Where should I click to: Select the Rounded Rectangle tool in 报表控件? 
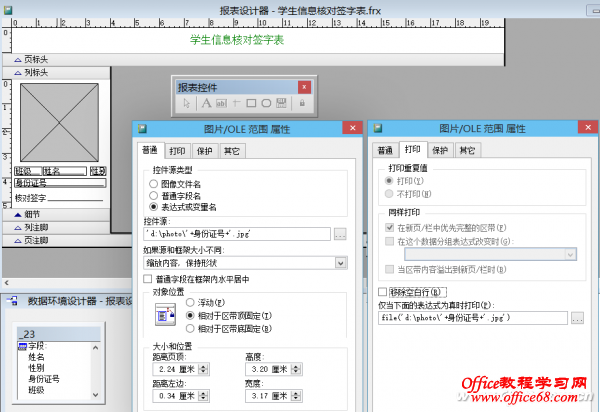click(266, 103)
